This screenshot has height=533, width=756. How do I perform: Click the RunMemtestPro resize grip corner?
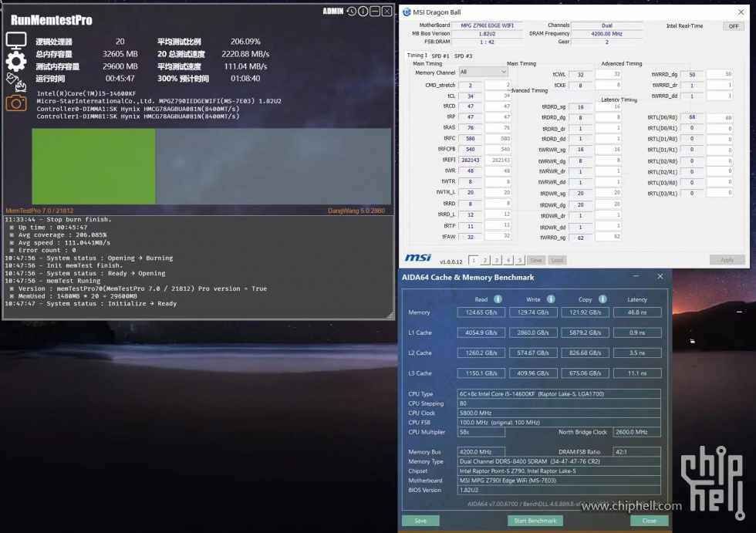(x=390, y=315)
